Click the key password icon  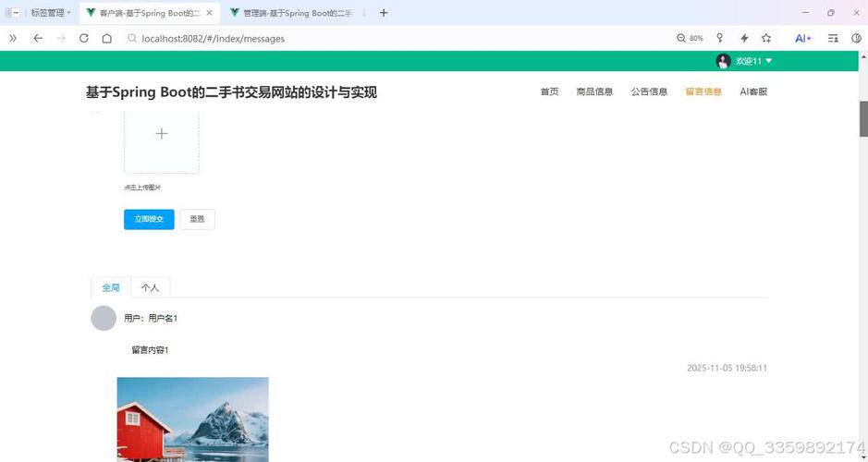coord(720,38)
